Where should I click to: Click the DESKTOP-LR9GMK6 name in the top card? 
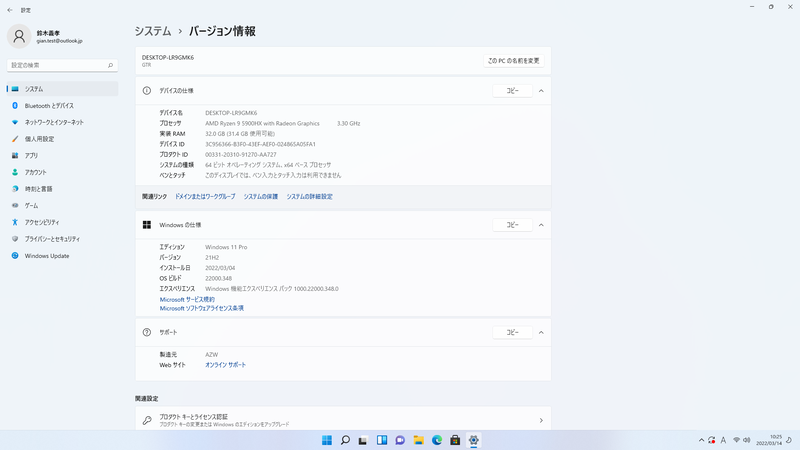[168, 58]
